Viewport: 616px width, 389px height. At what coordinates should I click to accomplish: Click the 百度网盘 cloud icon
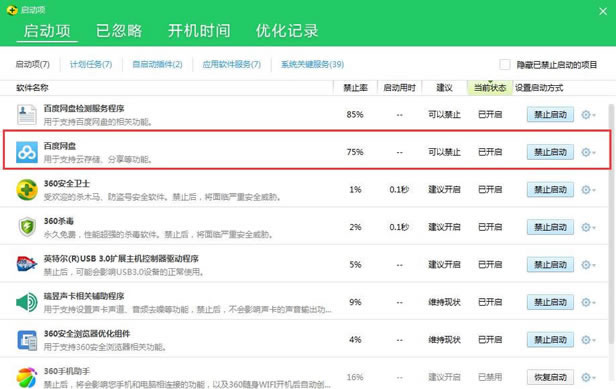click(x=27, y=152)
